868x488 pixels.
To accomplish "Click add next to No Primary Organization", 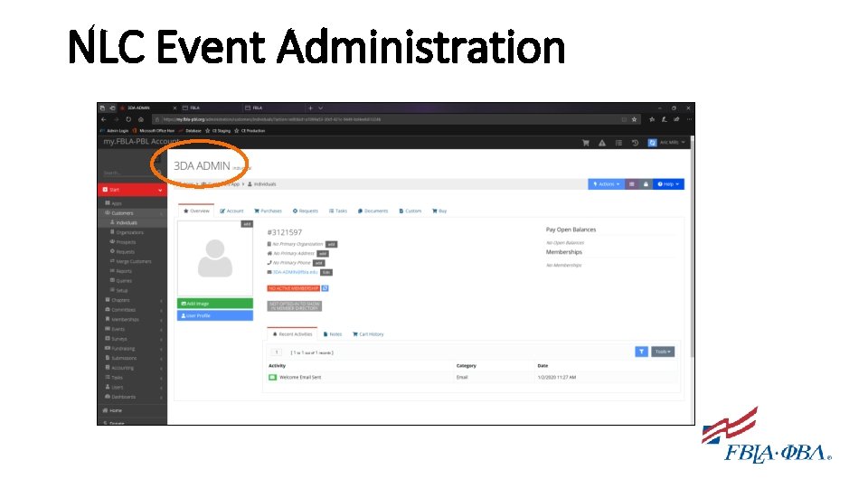I will [x=331, y=244].
